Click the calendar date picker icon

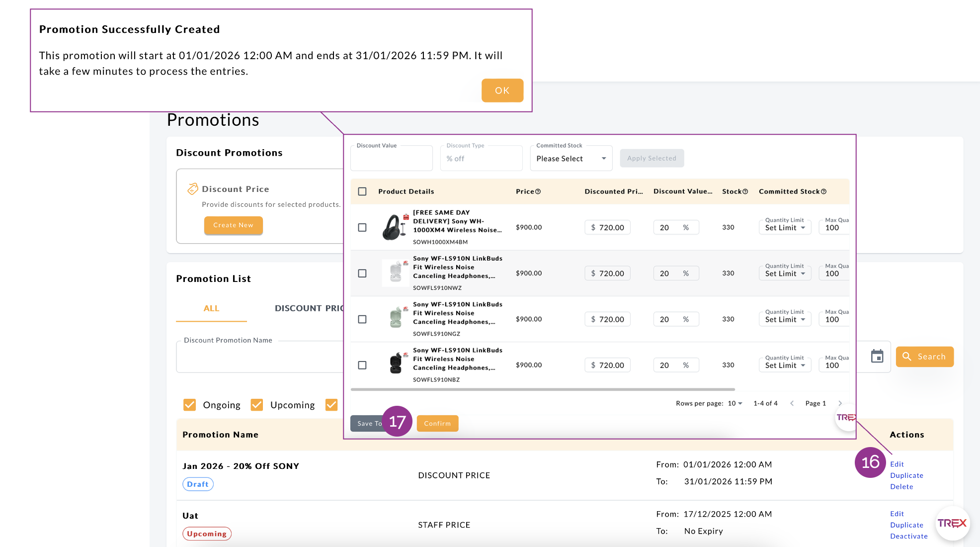[x=877, y=356]
